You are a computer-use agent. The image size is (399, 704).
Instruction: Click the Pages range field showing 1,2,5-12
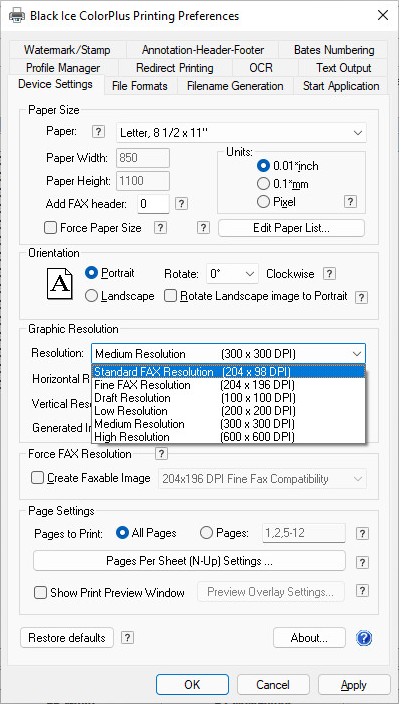click(x=304, y=533)
